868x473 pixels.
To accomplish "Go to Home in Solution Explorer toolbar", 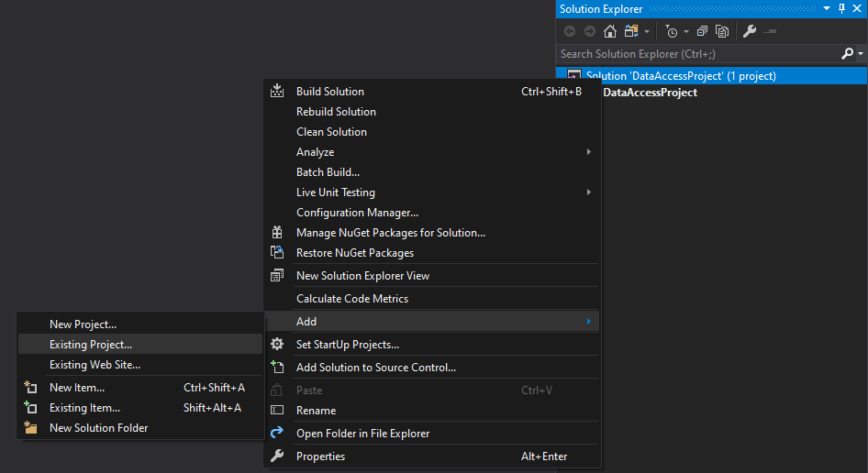I will click(x=609, y=31).
